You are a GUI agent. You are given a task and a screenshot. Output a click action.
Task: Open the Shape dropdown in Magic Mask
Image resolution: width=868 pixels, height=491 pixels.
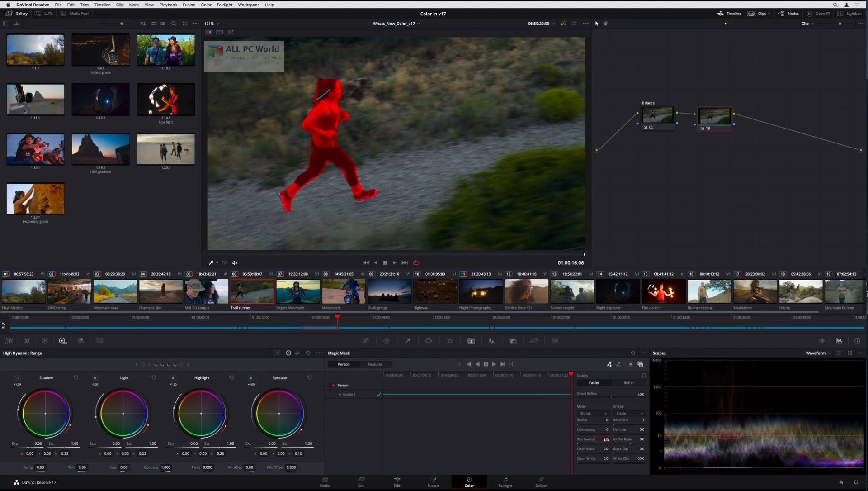[x=628, y=414]
